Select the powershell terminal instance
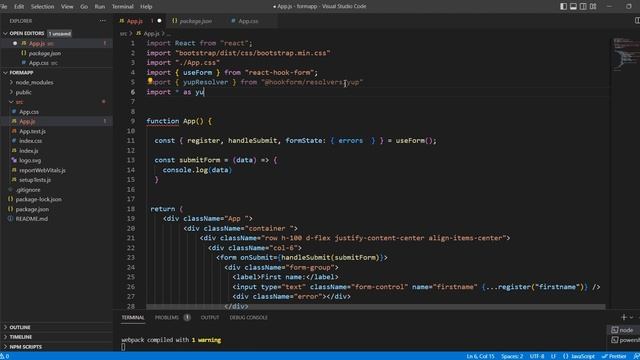The width and height of the screenshot is (640, 360). point(625,340)
